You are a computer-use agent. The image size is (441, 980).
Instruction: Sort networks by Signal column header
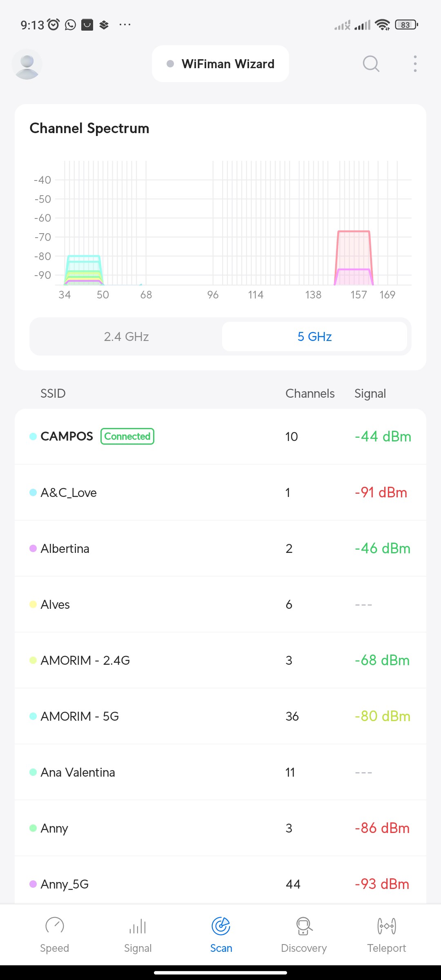370,394
